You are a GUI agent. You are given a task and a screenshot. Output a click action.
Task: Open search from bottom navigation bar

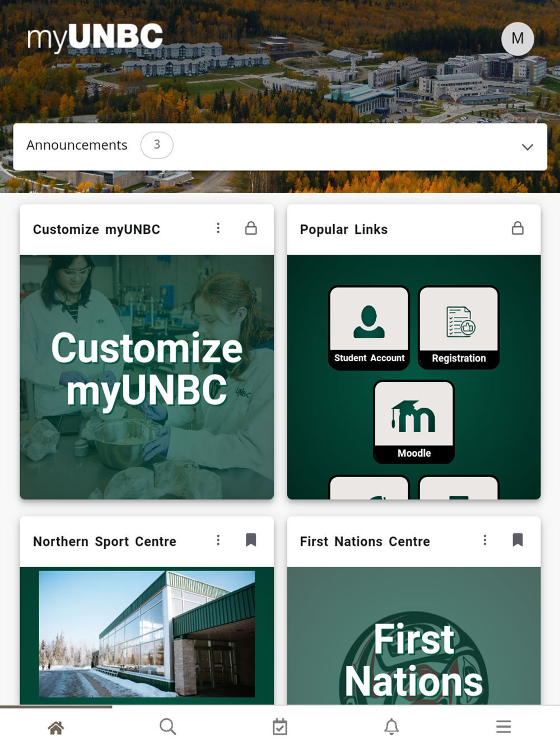coord(167,727)
